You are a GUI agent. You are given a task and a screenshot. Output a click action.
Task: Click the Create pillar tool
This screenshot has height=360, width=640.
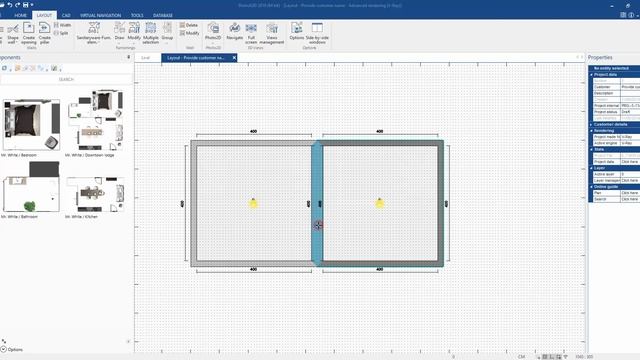[x=44, y=33]
